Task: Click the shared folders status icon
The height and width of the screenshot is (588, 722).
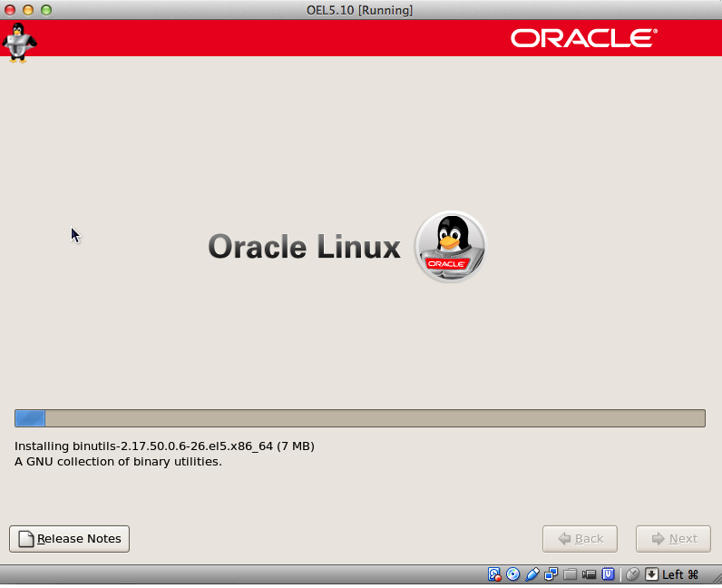Action: point(570,574)
